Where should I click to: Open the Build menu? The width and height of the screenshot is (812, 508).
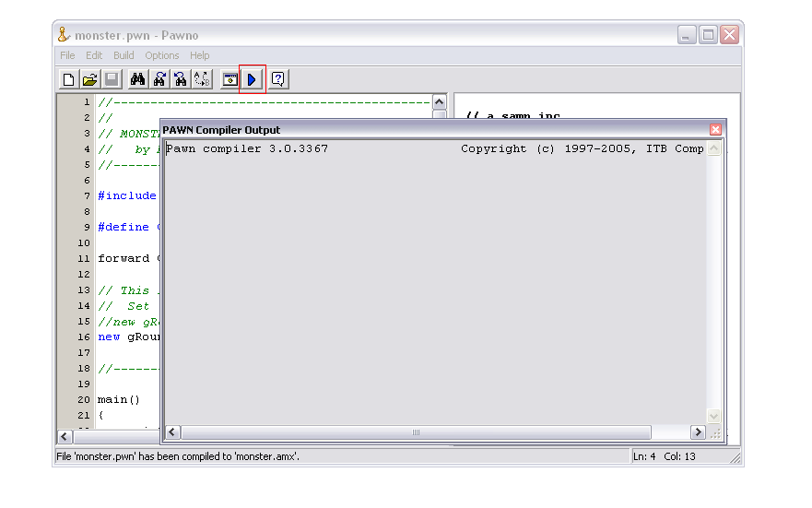[124, 55]
